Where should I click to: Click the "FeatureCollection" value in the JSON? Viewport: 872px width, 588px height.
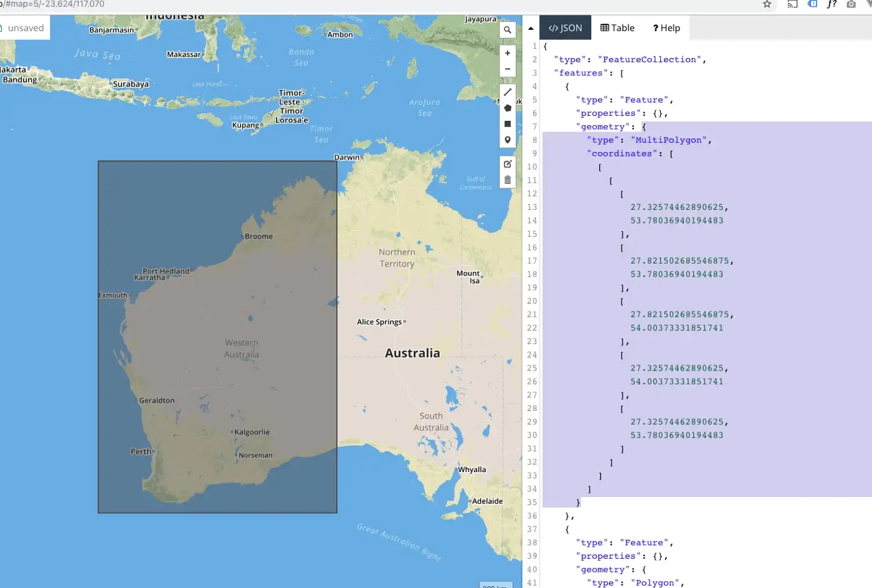click(650, 60)
